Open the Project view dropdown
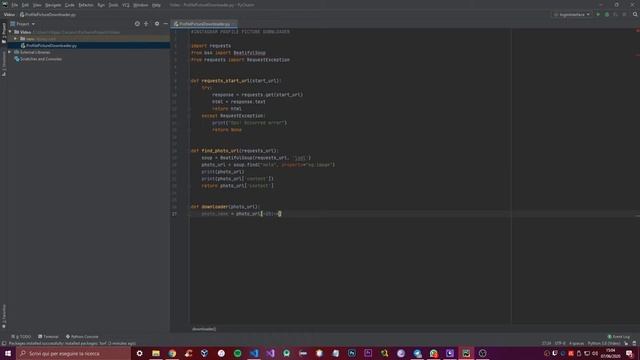 click(23, 24)
